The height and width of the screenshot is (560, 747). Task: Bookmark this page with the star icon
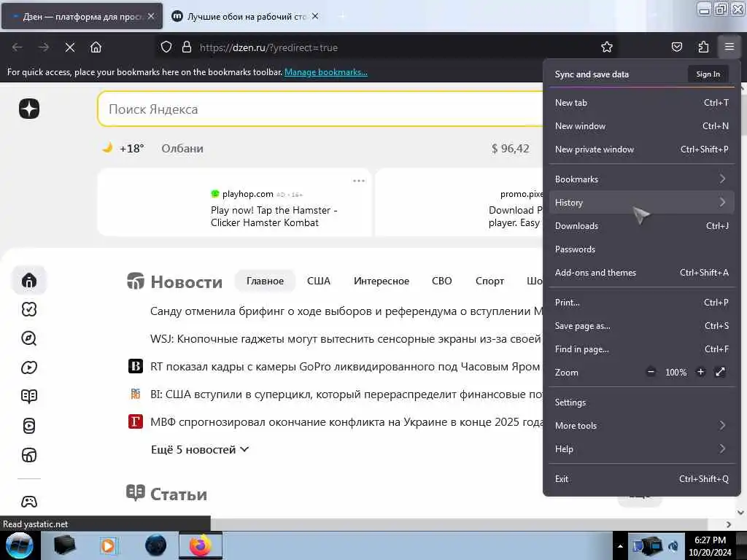(x=606, y=47)
